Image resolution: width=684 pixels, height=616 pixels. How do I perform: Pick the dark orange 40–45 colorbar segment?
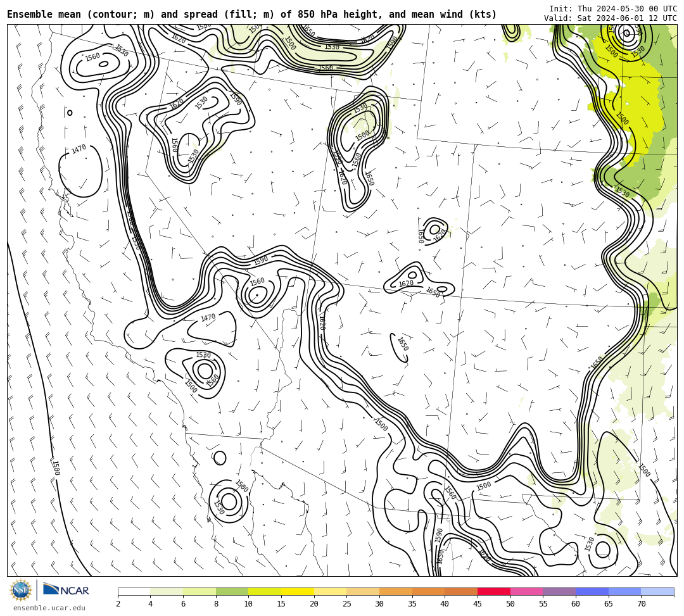point(461,591)
